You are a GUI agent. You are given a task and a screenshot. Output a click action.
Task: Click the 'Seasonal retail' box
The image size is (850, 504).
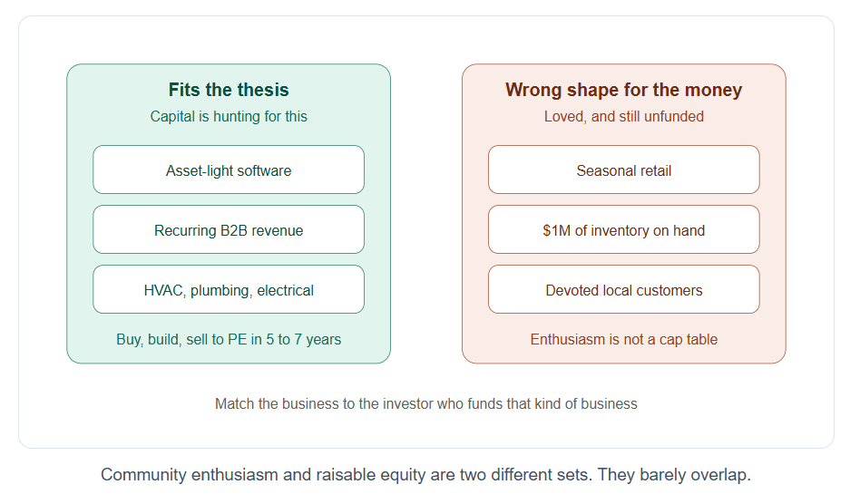point(623,170)
